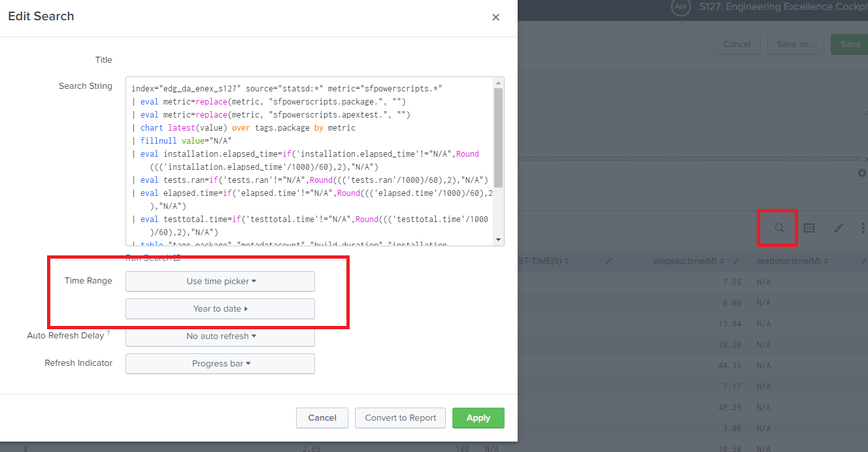Close the Edit Search dialog with X

pos(495,18)
